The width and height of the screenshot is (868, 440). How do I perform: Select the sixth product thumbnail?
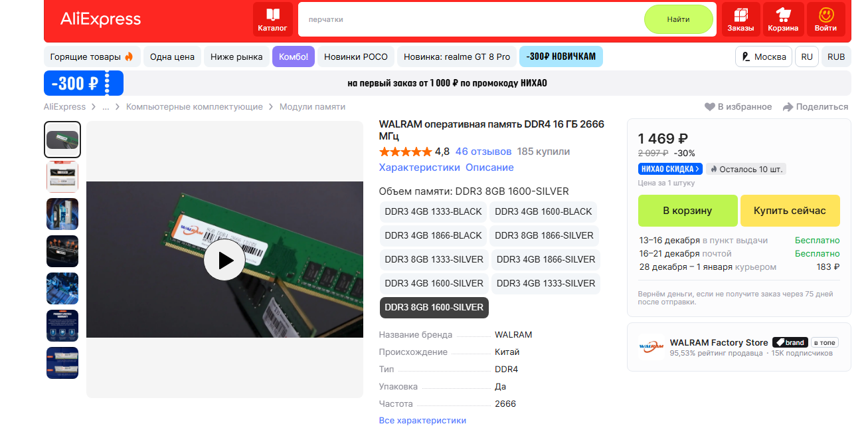[x=62, y=326]
